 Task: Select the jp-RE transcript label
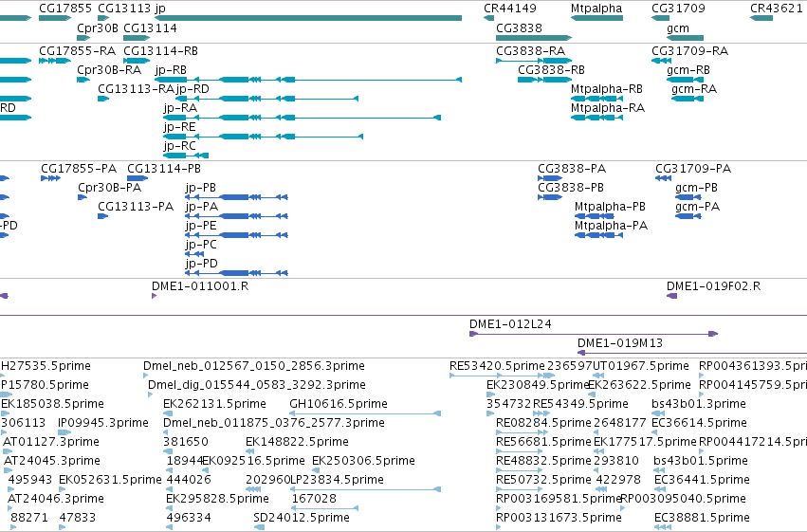[179, 127]
